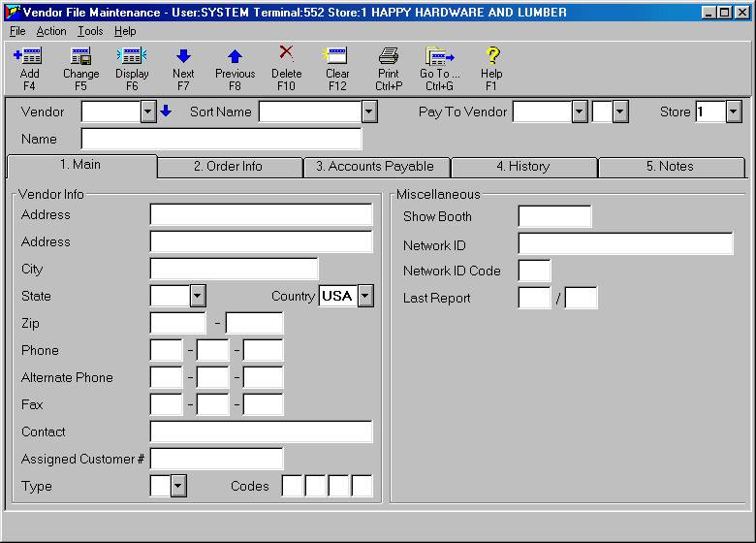Click the red Delete icon

pos(285,54)
